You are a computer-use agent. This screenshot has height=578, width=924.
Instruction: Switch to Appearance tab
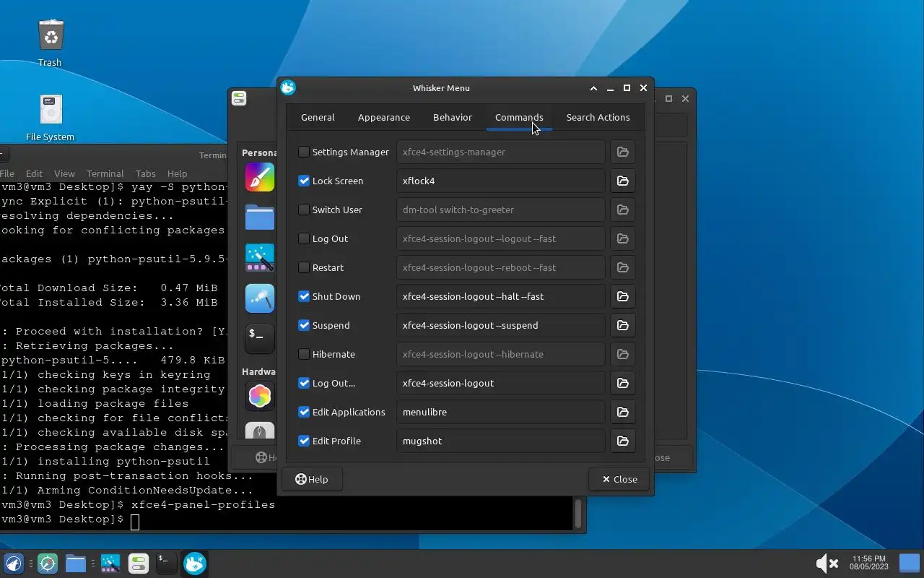(x=384, y=117)
